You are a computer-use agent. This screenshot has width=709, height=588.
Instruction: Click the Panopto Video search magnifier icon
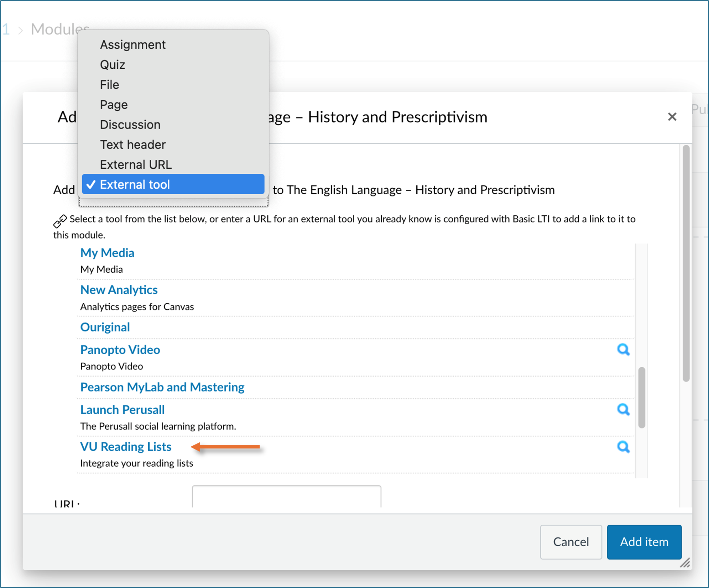tap(623, 350)
